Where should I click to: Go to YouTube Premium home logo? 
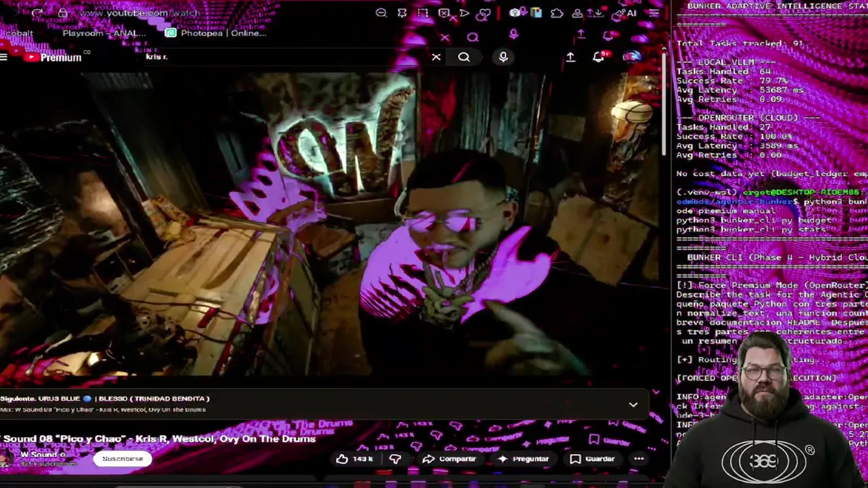52,58
